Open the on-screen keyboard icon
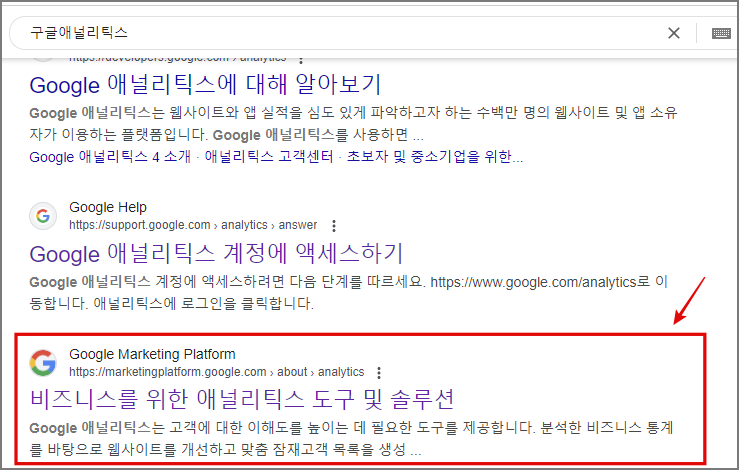The width and height of the screenshot is (739, 470). click(721, 33)
